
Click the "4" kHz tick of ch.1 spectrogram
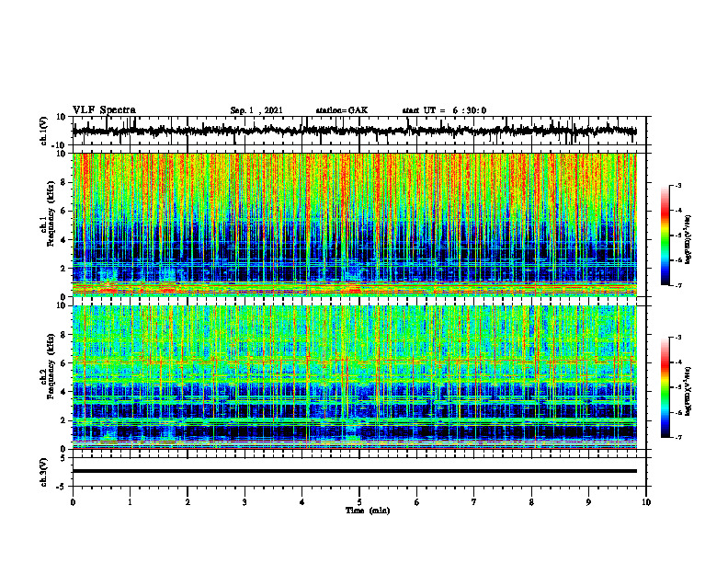pos(63,240)
